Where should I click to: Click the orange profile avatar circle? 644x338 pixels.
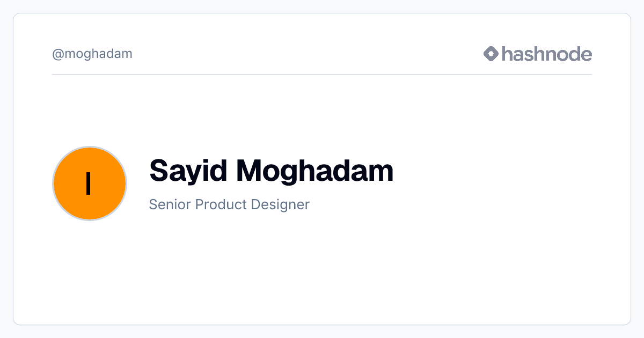90,183
